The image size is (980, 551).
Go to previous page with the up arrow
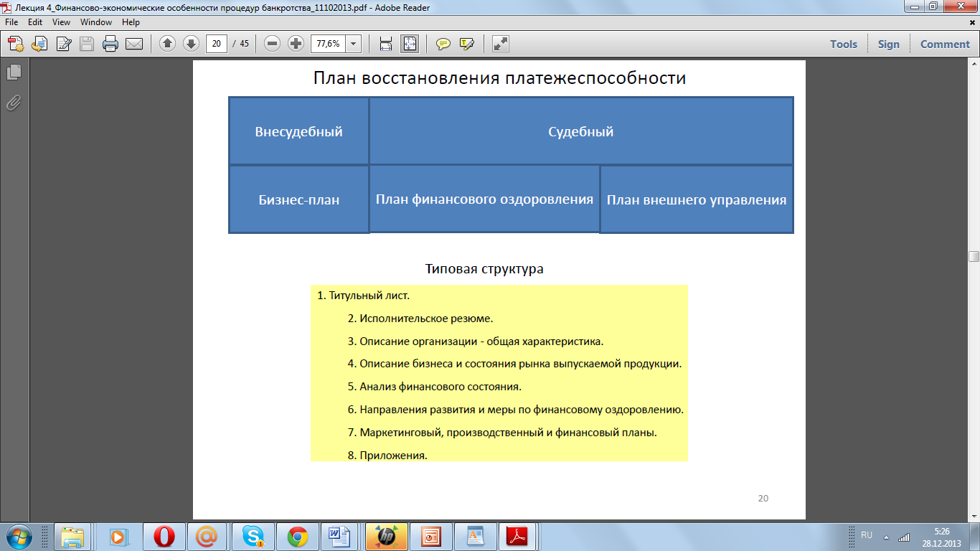(x=167, y=44)
